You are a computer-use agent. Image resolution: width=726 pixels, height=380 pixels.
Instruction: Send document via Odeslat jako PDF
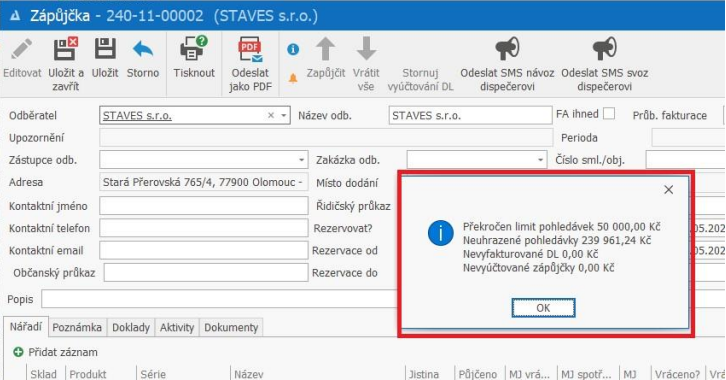click(250, 50)
